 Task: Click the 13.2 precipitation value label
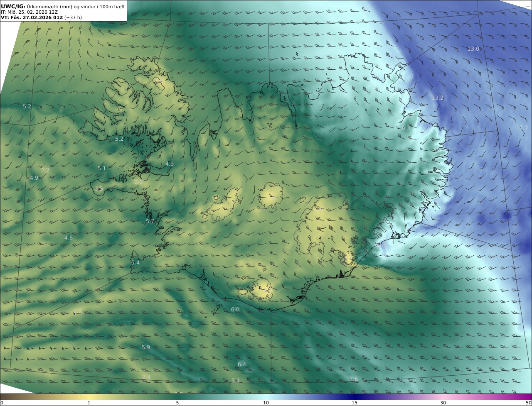click(x=437, y=98)
